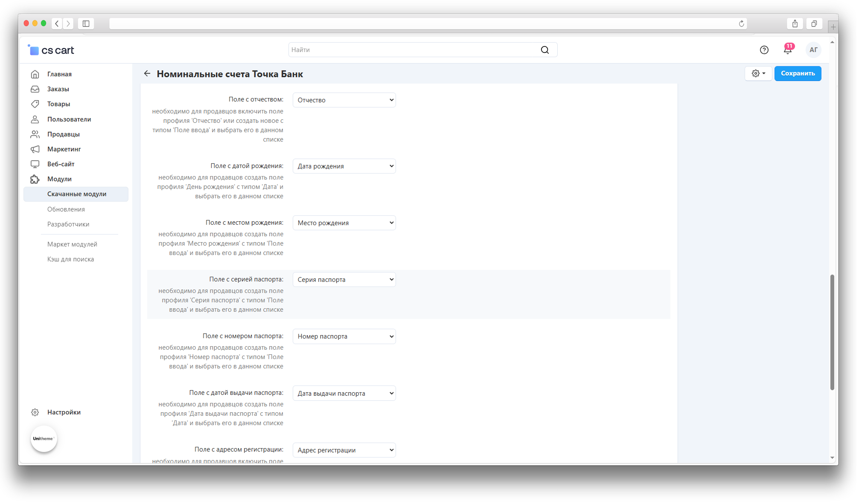Click the Unitheme round badge
859x504 pixels.
(44, 438)
